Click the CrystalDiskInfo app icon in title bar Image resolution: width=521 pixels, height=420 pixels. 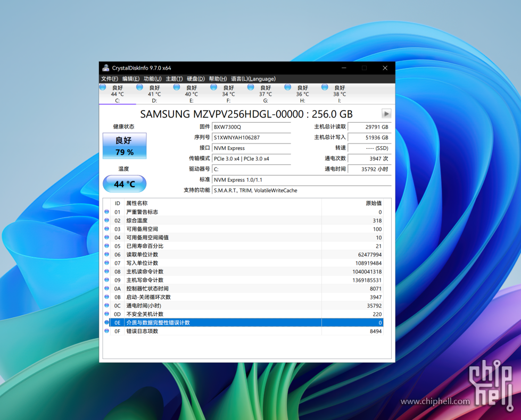pos(106,68)
